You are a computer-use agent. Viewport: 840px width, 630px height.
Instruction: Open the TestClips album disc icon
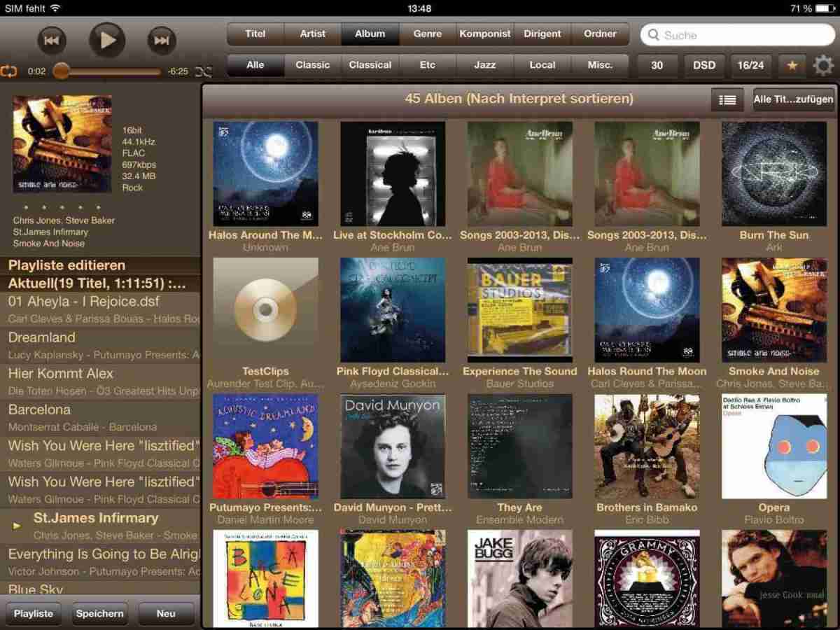click(x=265, y=309)
